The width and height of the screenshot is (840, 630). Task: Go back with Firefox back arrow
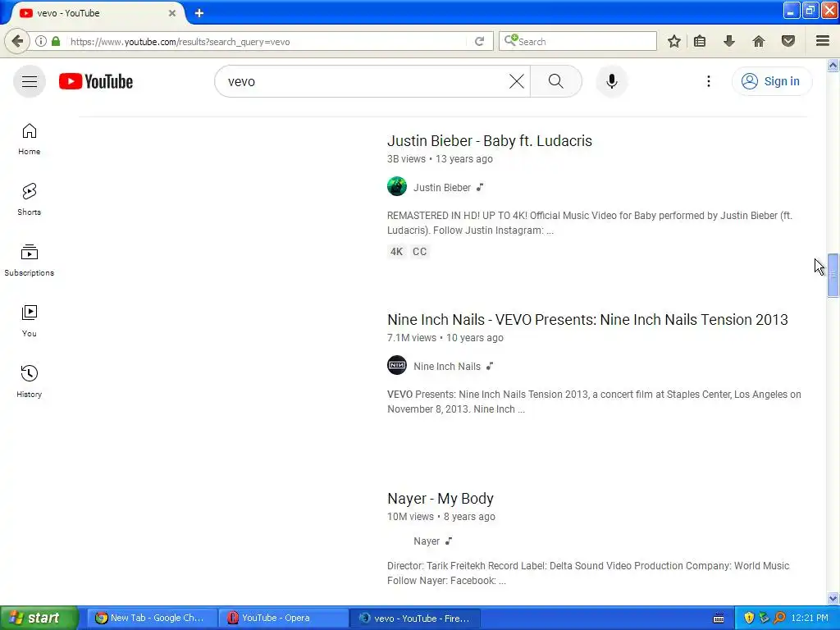[17, 41]
